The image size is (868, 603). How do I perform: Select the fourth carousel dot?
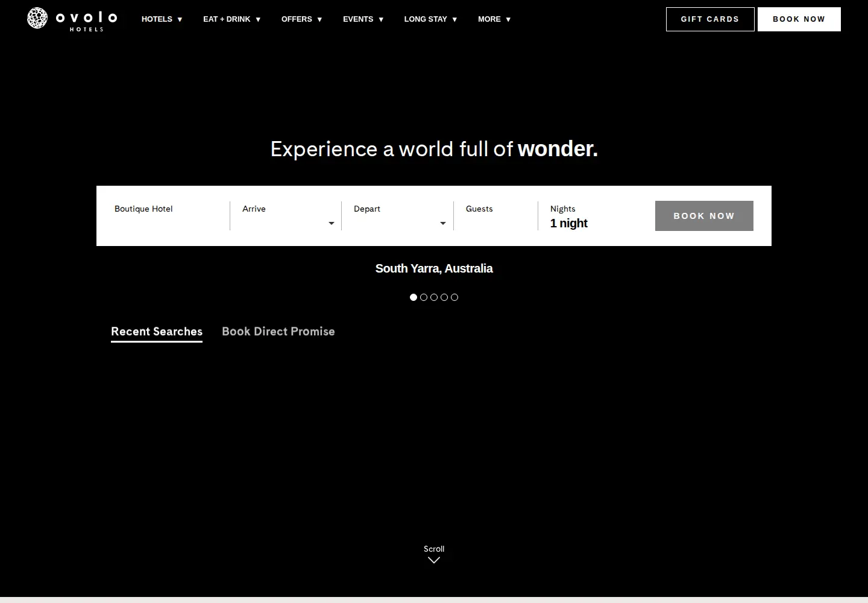point(444,297)
